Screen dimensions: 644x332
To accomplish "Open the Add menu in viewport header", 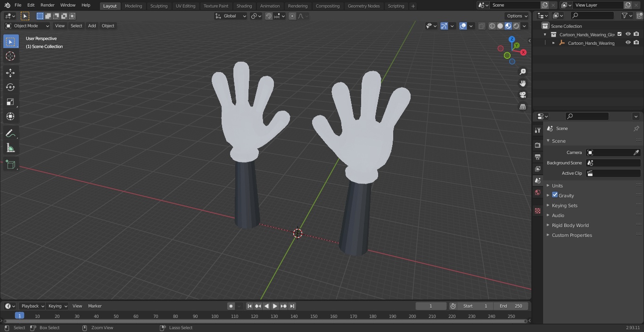I will [92, 26].
